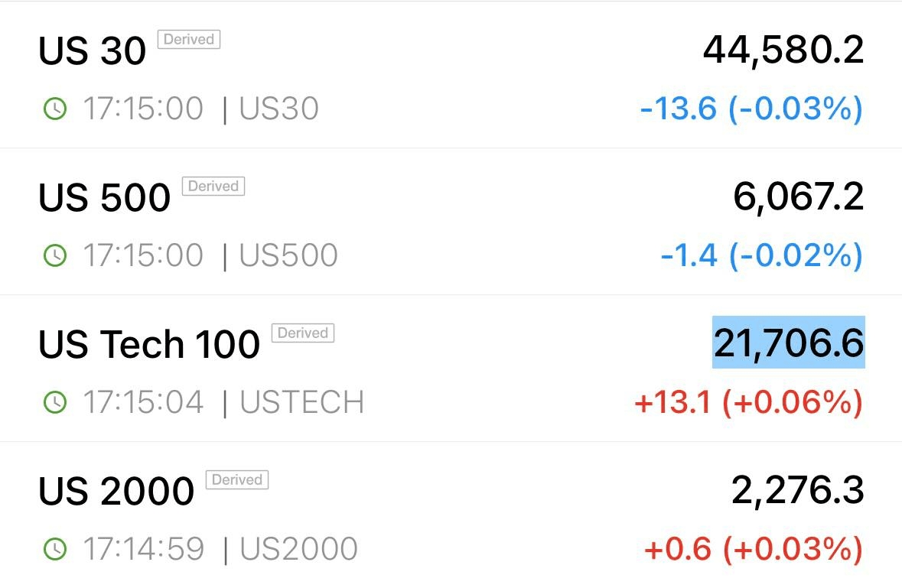
Task: Click the clock icon in US Tech 100 row
Action: tap(55, 402)
